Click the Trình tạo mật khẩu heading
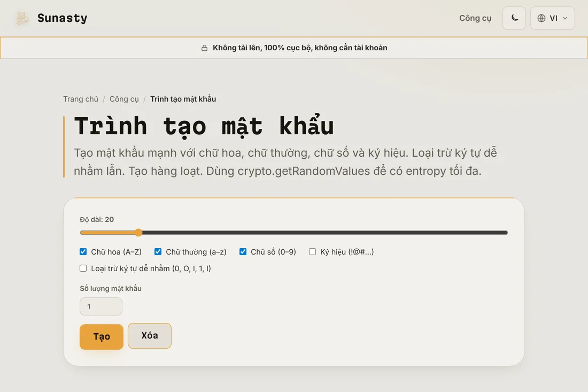588x392 pixels. click(204, 126)
